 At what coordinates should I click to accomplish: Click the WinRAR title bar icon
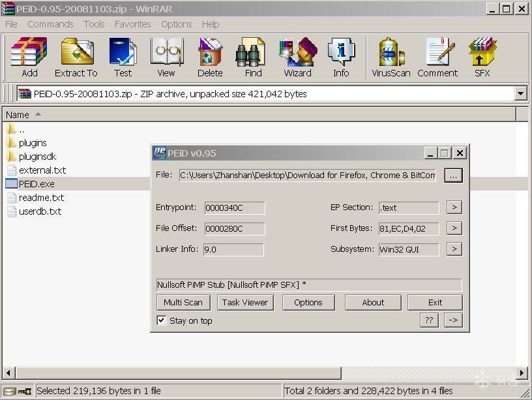pyautogui.click(x=8, y=8)
